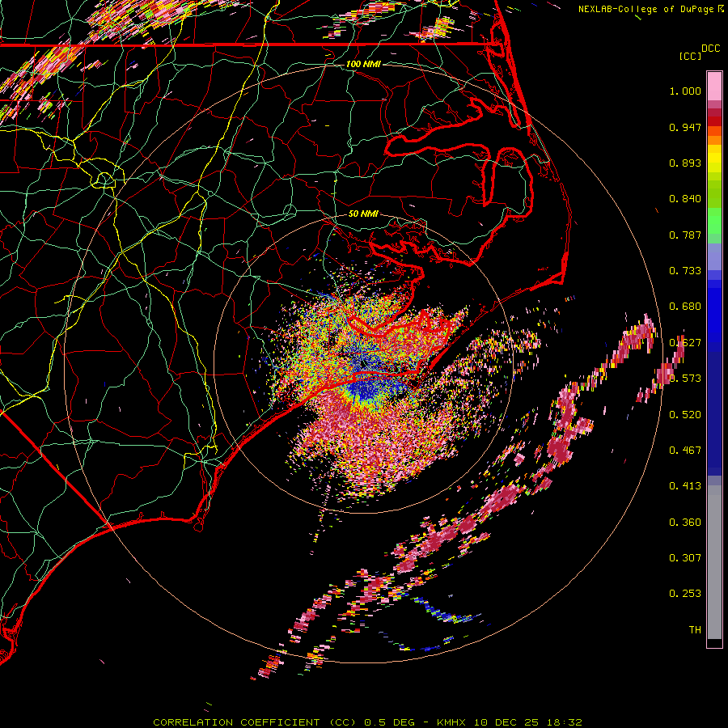
Task: Click the 0.840 scale value
Action: click(685, 199)
